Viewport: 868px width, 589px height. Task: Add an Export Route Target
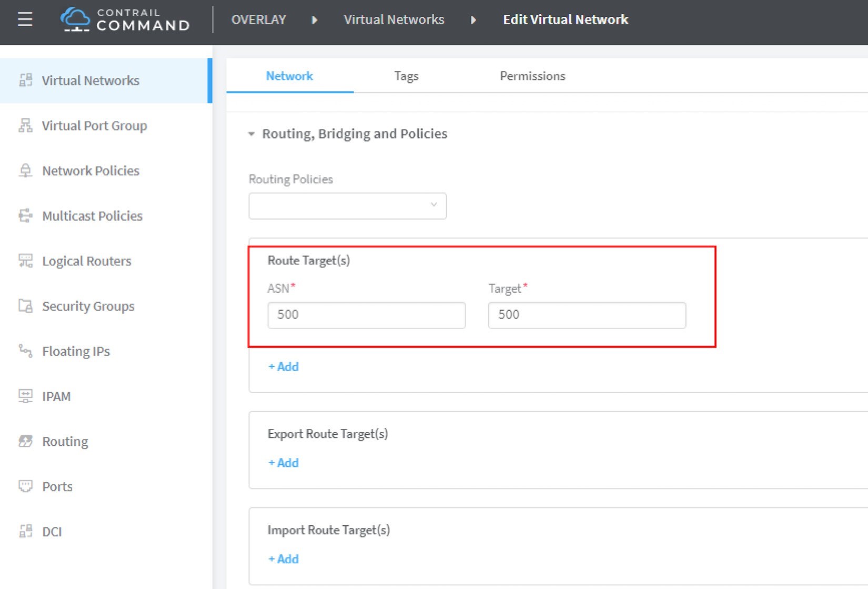pos(283,463)
